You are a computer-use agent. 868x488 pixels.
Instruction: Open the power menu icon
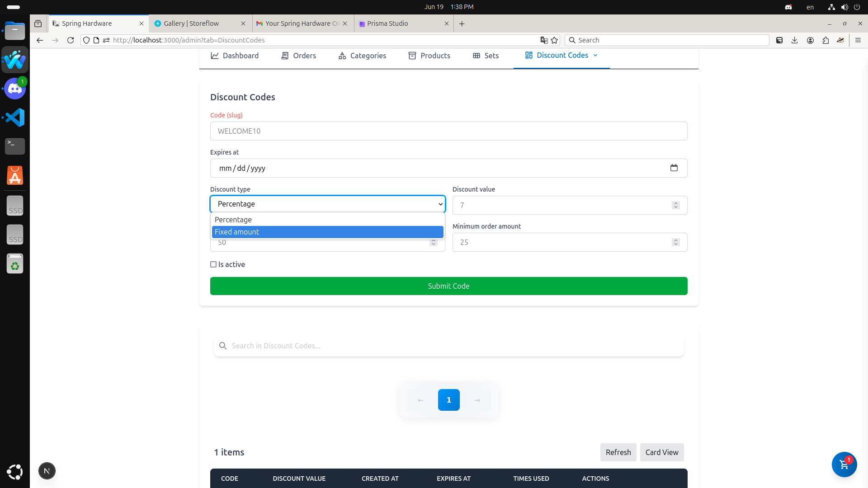[x=857, y=7]
